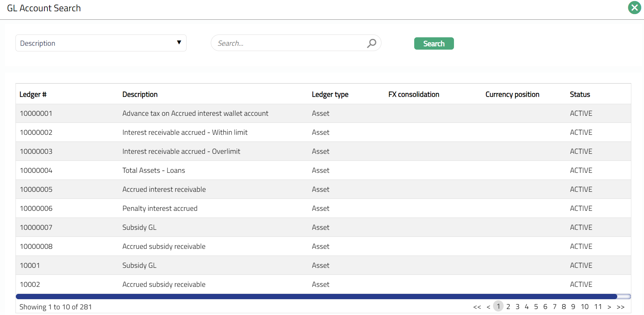The image size is (644, 315).
Task: Select the Total Assets - Loans row
Action: pyautogui.click(x=154, y=170)
